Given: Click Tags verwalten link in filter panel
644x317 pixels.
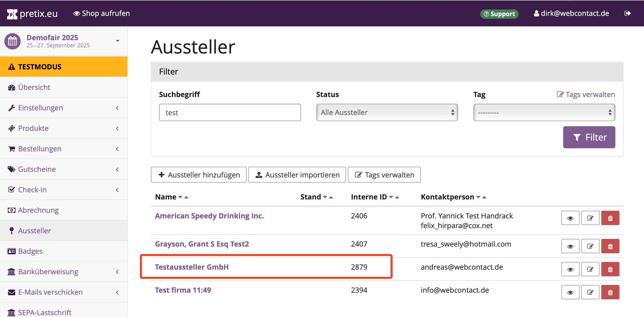Looking at the screenshot, I should (x=586, y=94).
